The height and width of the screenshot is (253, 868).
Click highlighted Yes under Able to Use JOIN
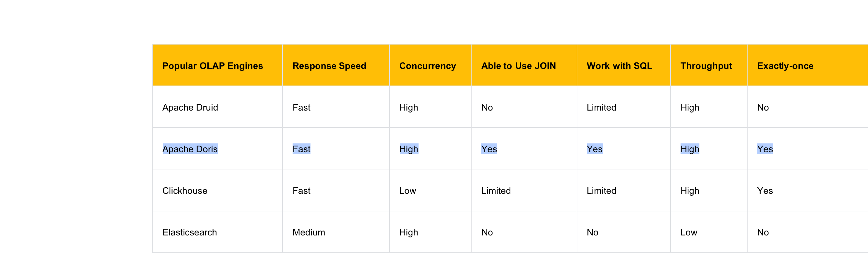(489, 149)
